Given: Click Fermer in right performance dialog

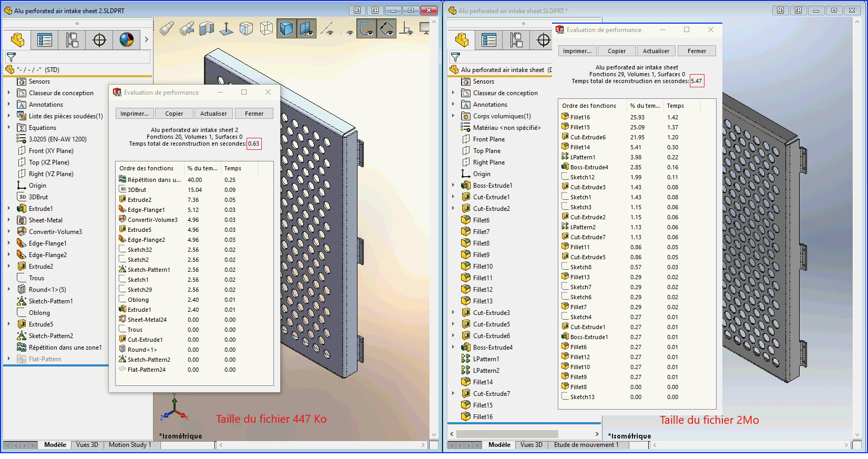Looking at the screenshot, I should pyautogui.click(x=697, y=51).
